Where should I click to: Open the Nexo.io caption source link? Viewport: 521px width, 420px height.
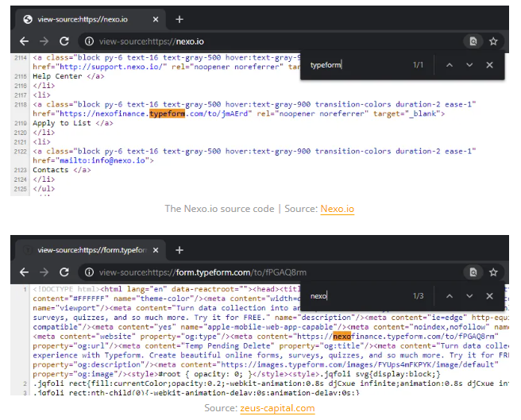[338, 209]
